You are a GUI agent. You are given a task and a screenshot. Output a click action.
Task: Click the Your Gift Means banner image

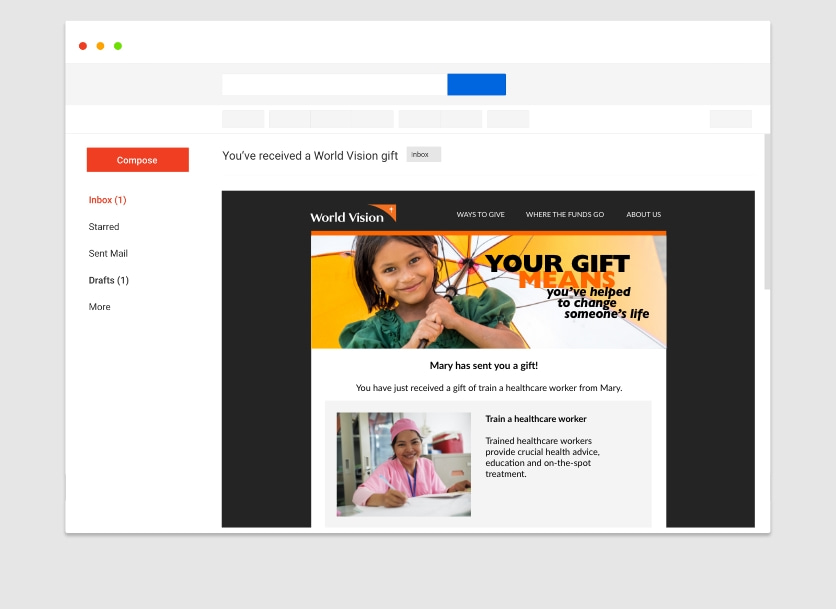point(488,292)
